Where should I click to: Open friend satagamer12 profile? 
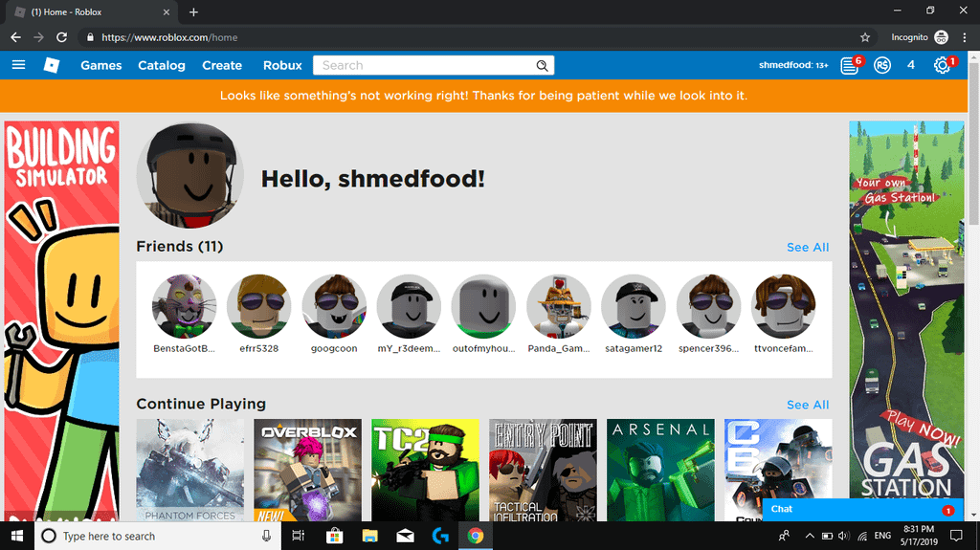click(x=634, y=314)
